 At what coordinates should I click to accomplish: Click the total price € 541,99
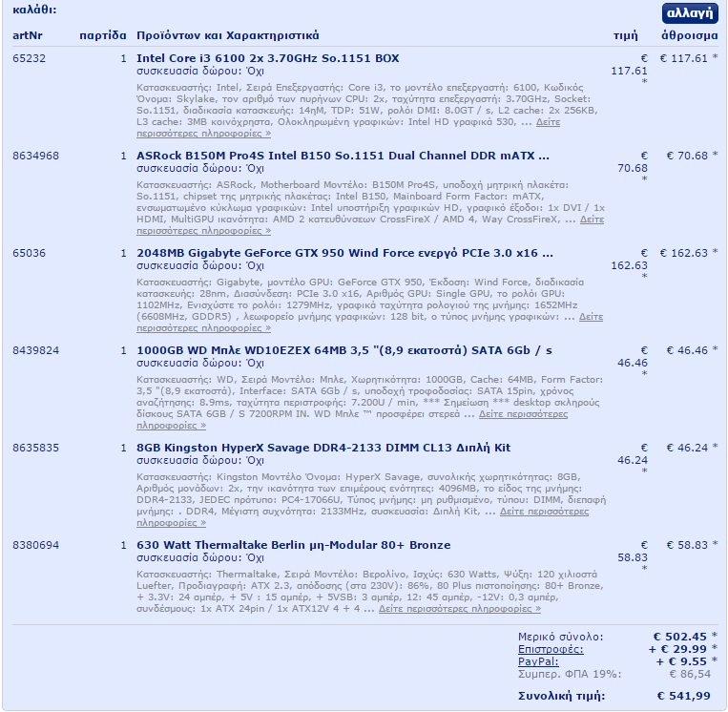point(684,696)
